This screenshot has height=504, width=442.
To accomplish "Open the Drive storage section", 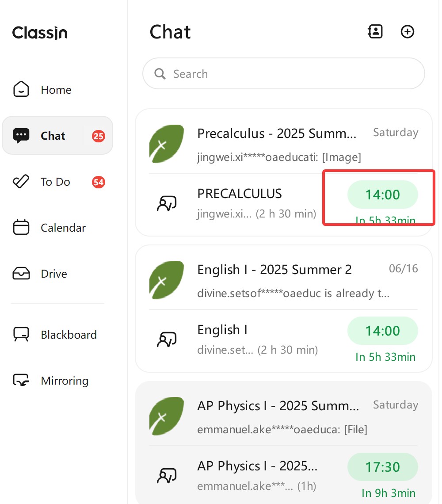I will pos(54,274).
